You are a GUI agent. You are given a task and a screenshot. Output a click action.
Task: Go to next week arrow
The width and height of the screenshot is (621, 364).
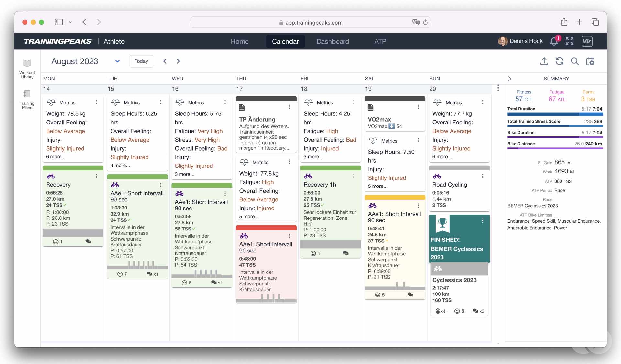click(x=178, y=61)
